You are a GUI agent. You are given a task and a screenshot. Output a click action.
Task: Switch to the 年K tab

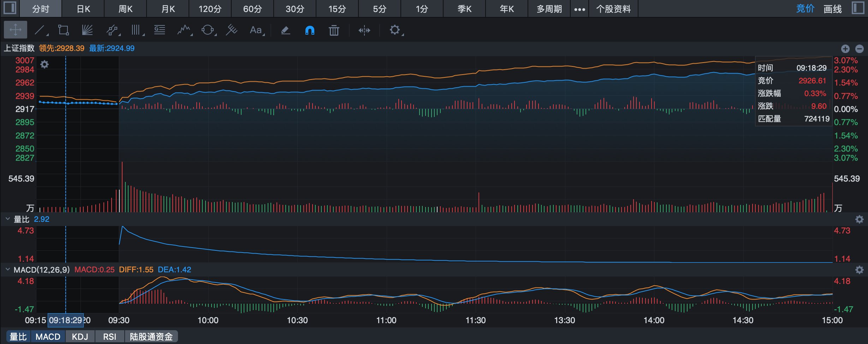507,9
